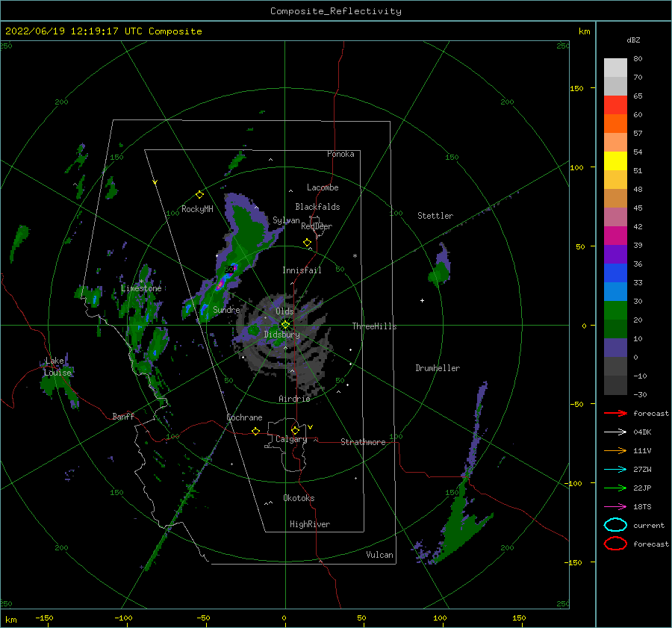This screenshot has height=628, width=672.
Task: Click yellow diamond marker under Cochrane label
Action: click(x=255, y=432)
